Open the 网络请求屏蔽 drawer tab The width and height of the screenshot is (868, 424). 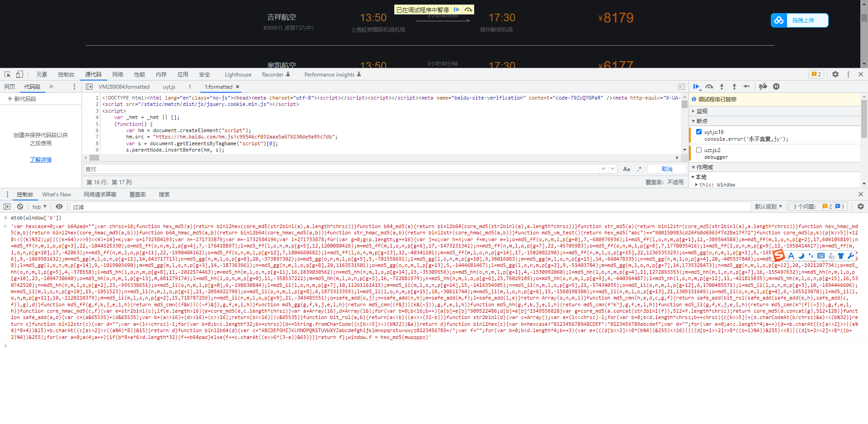pos(100,194)
